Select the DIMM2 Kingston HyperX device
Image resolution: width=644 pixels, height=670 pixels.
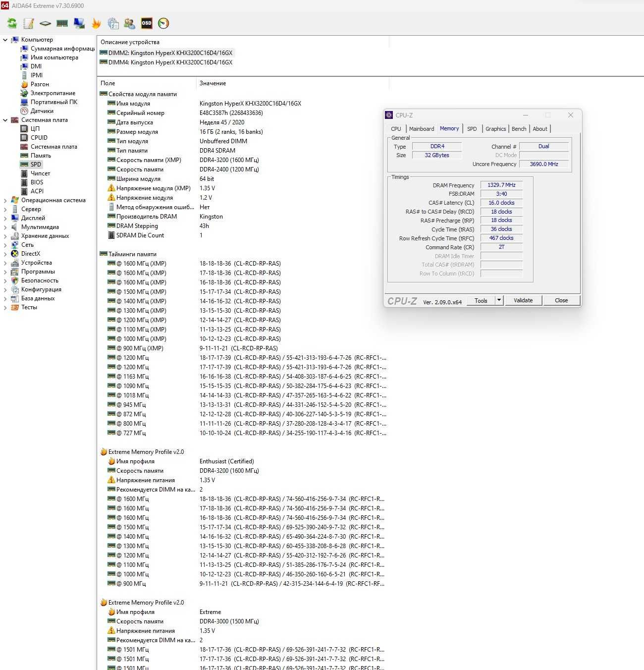click(x=166, y=53)
